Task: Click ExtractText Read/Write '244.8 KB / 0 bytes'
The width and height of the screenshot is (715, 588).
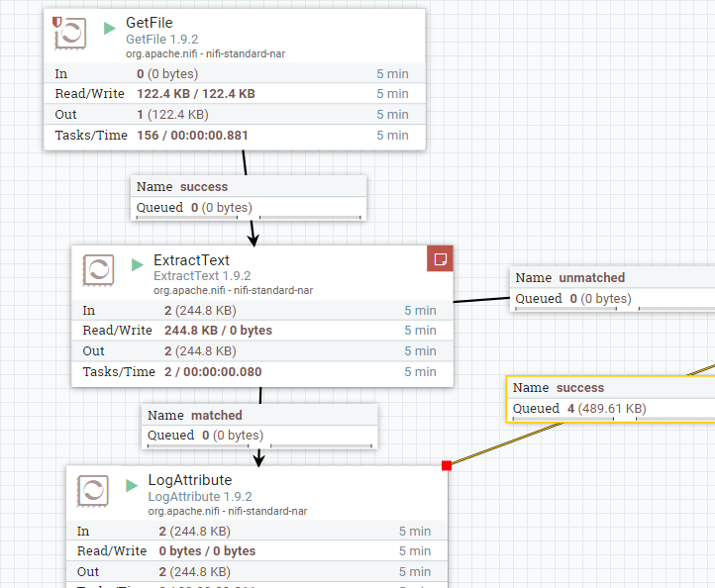Action: point(219,331)
